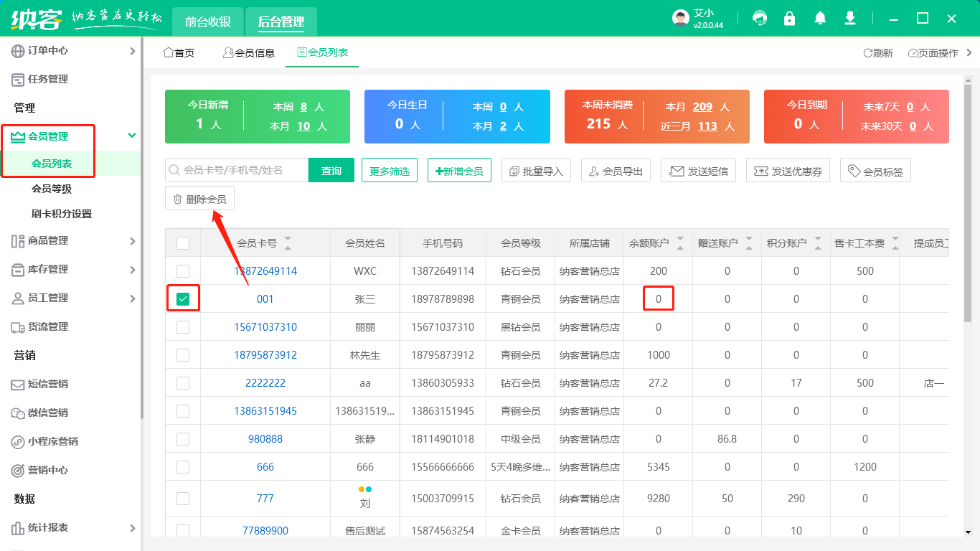Click the 发送短信 envelope button
980x551 pixels.
coord(698,171)
